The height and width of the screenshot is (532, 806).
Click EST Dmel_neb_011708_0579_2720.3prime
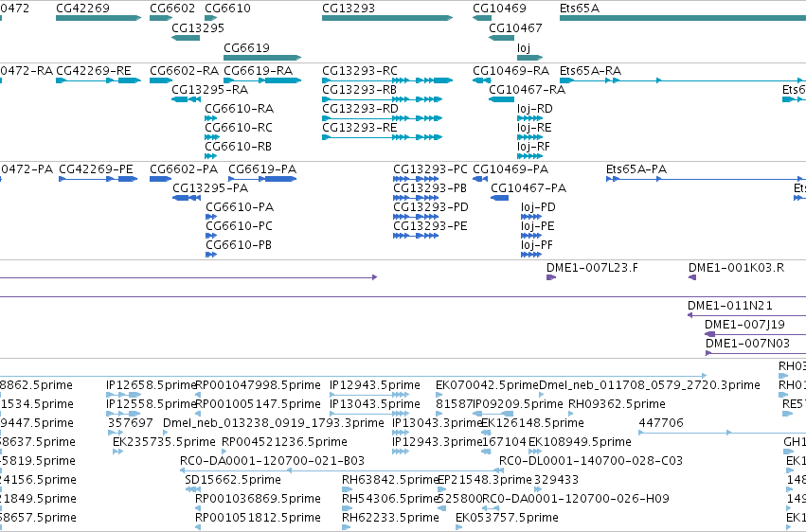pos(541,395)
